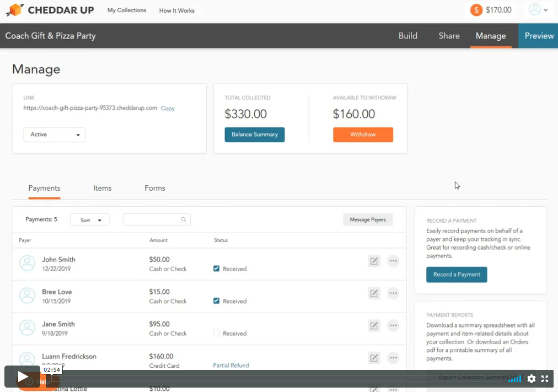Click the search magnifier icon in payments
The width and height of the screenshot is (558, 392).
[184, 220]
